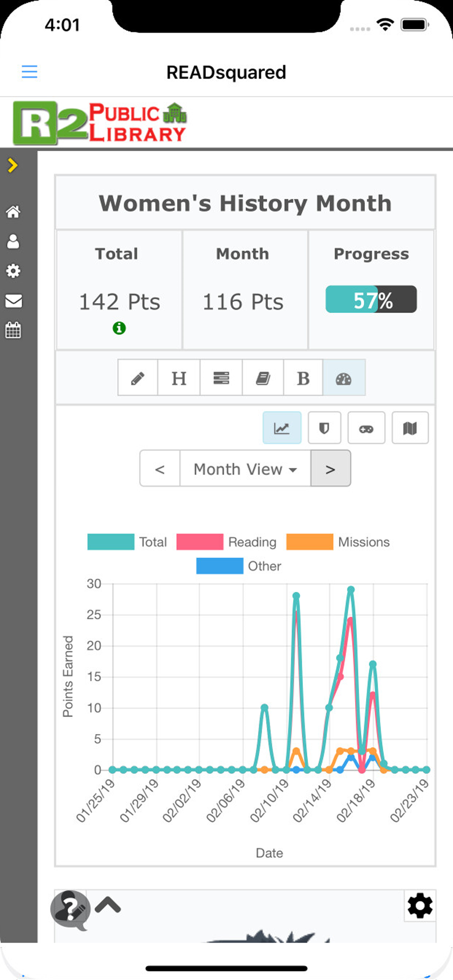This screenshot has height=980, width=453.
Task: Open the calendar sidebar icon
Action: click(x=13, y=330)
